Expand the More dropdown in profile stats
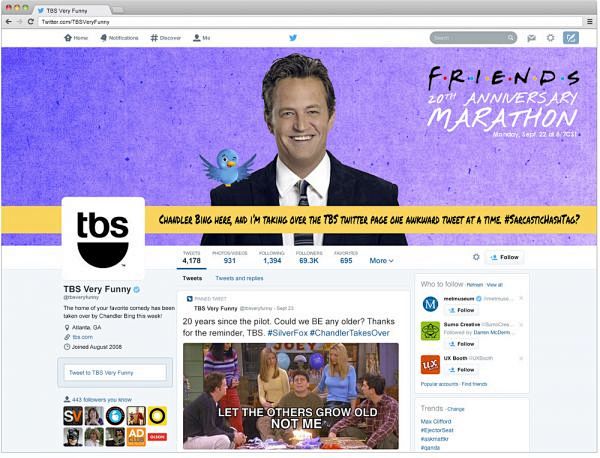 pyautogui.click(x=381, y=261)
